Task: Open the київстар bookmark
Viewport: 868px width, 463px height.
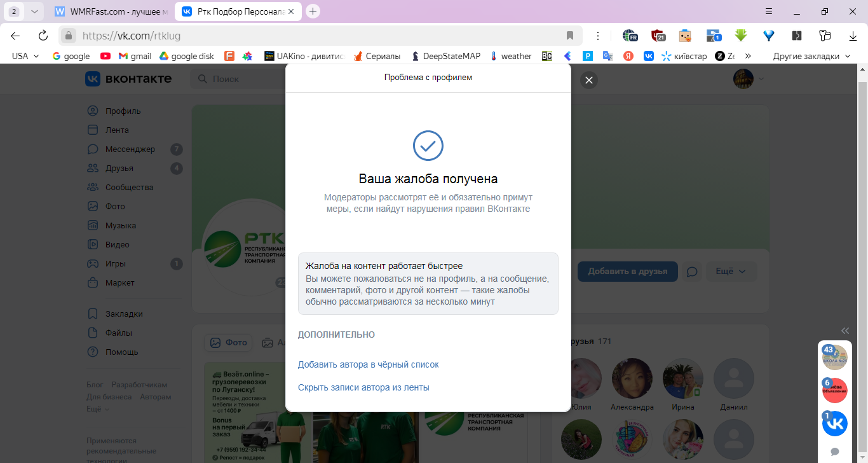Action: (x=684, y=56)
